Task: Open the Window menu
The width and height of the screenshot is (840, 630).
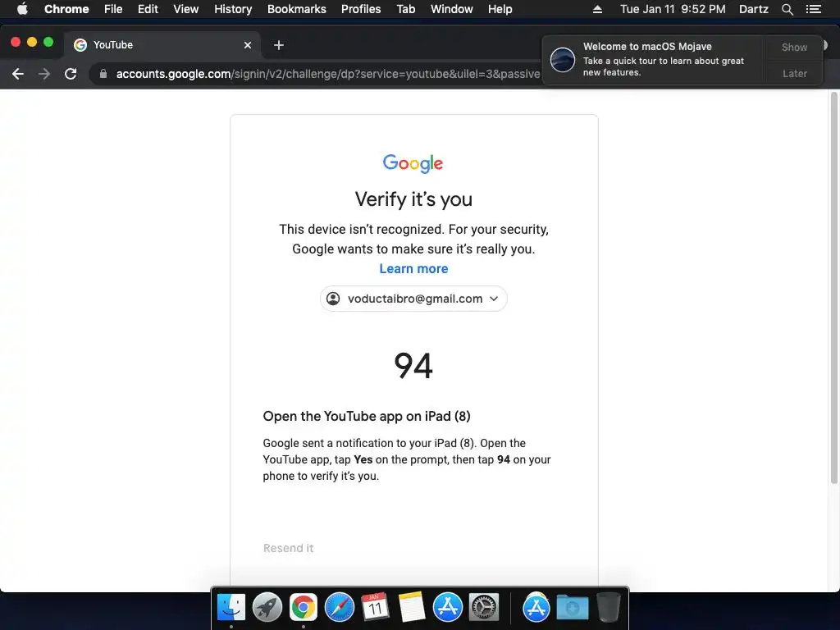Action: (x=452, y=9)
